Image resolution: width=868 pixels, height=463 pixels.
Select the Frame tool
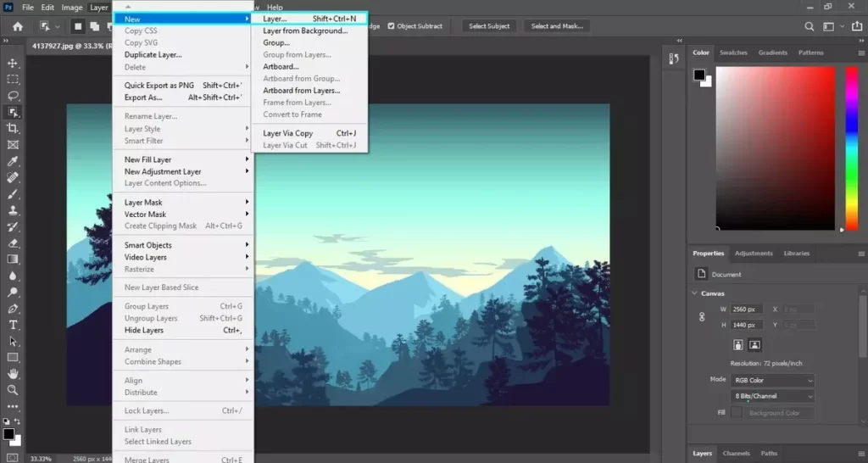pyautogui.click(x=13, y=144)
